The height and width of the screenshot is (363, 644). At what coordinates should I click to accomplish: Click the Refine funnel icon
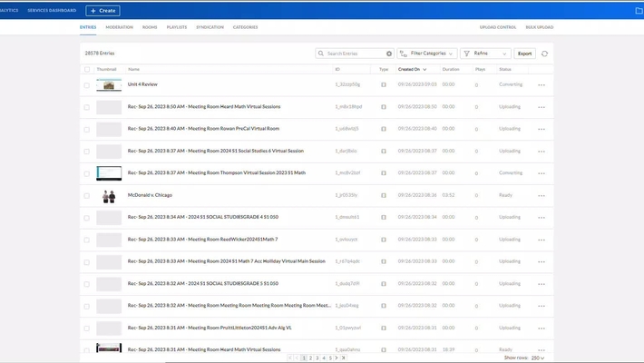[466, 54]
